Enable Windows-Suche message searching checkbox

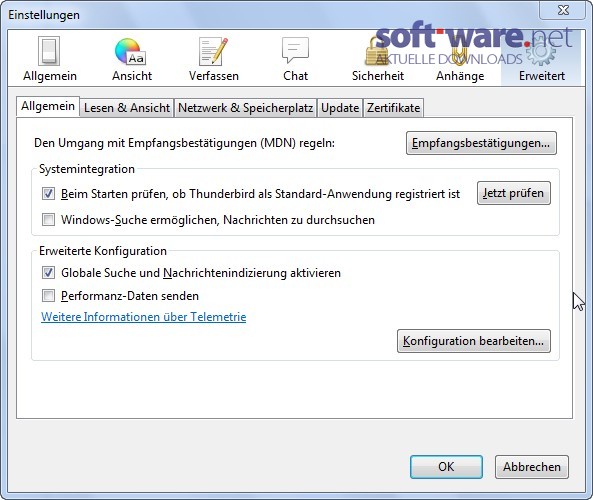coord(48,219)
